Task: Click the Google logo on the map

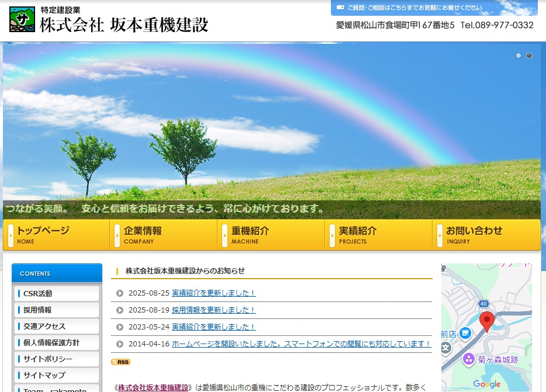Action: tap(486, 384)
